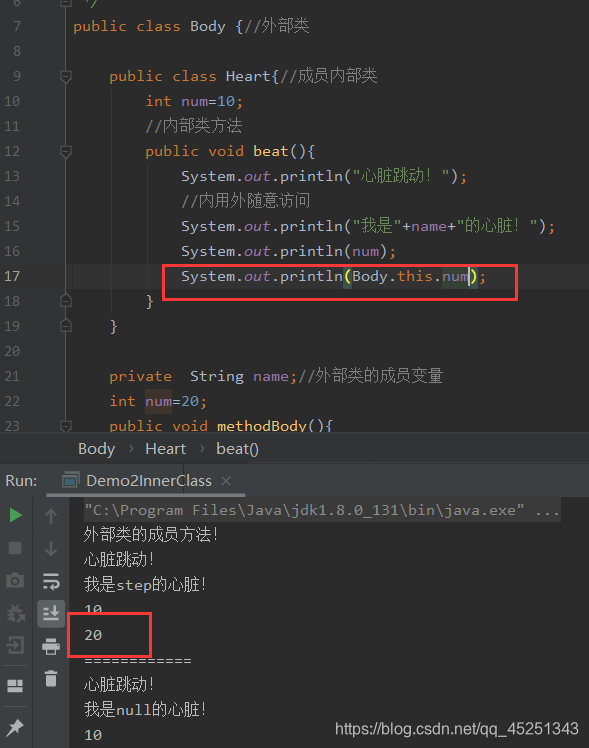
Task: Click the up arrow for previous stack trace
Action: (x=51, y=516)
